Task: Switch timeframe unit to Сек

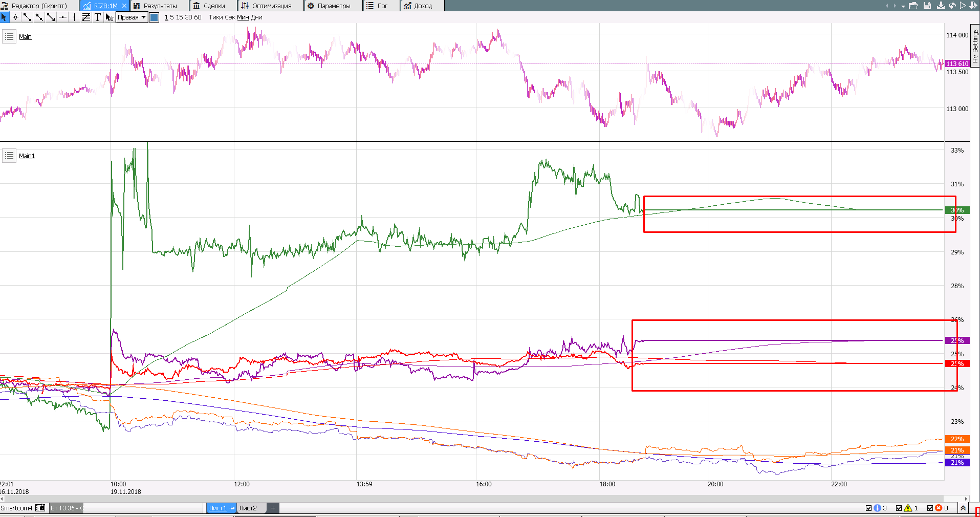Action: click(x=230, y=17)
